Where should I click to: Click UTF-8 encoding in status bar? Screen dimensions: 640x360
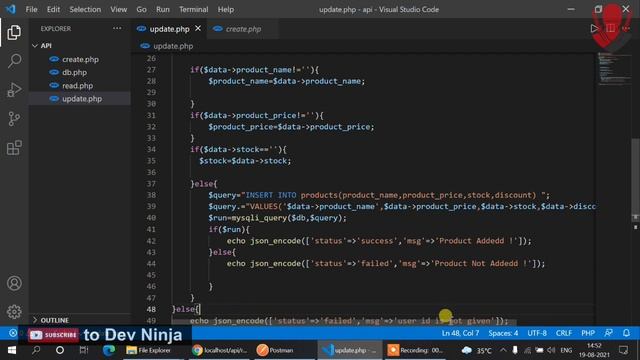tap(537, 333)
